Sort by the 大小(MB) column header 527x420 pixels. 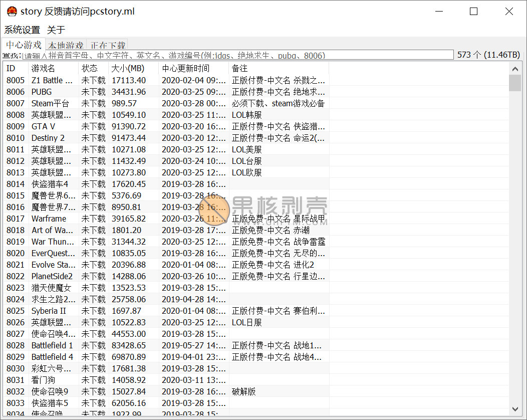(x=134, y=68)
